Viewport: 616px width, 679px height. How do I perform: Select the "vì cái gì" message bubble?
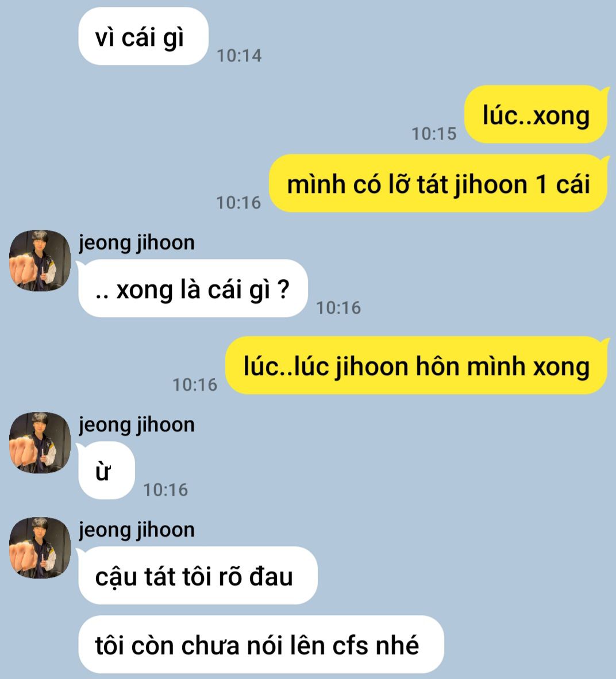[x=144, y=36]
